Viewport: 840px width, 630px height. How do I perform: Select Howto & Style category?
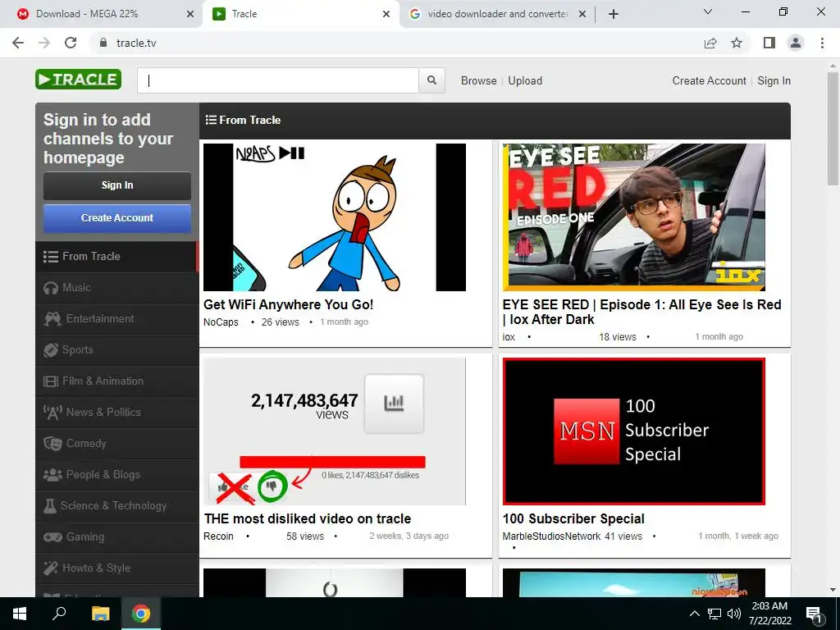[x=116, y=568]
